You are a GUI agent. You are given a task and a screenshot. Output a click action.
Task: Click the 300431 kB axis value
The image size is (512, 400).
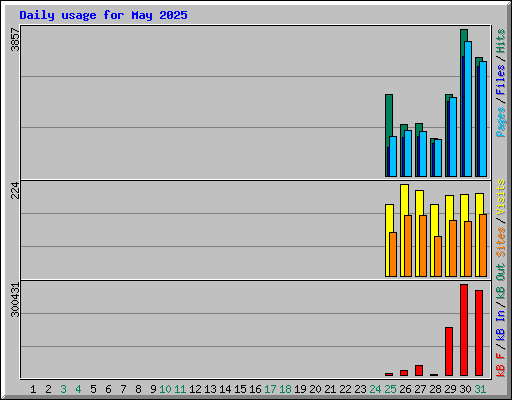tap(15, 300)
